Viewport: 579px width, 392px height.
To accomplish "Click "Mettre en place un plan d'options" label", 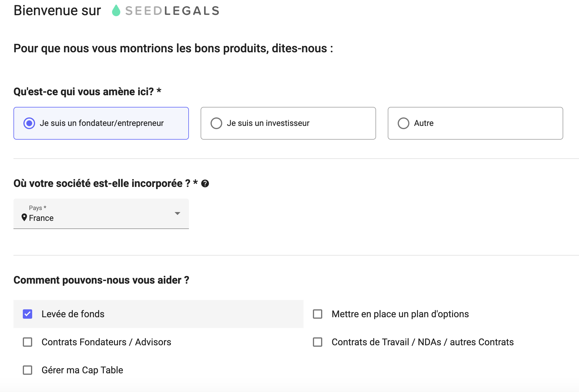I will (x=400, y=314).
